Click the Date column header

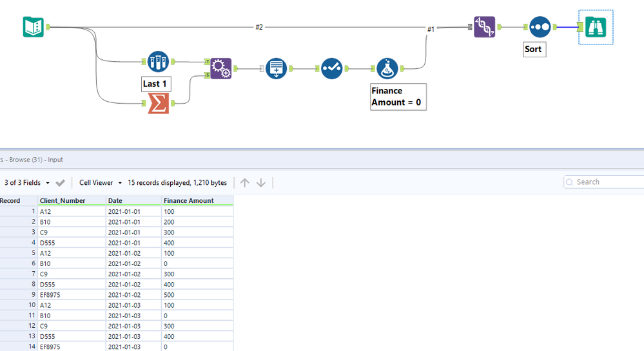coord(134,201)
